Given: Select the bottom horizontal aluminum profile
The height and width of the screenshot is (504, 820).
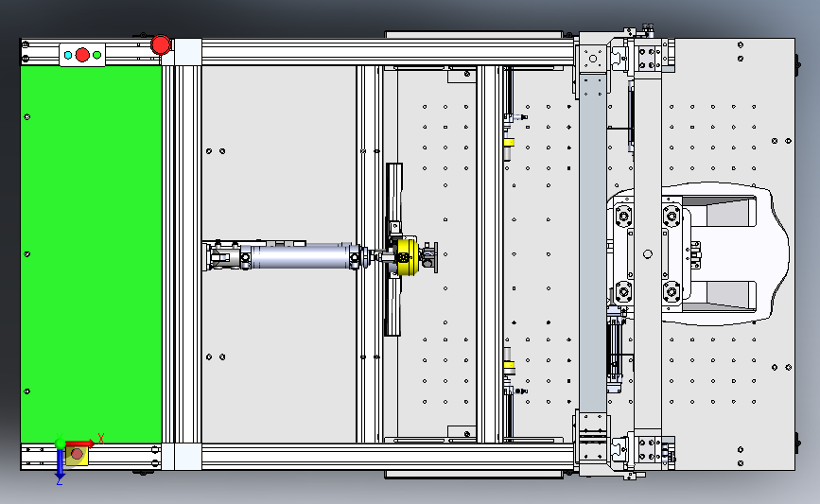Looking at the screenshot, I should (387, 457).
